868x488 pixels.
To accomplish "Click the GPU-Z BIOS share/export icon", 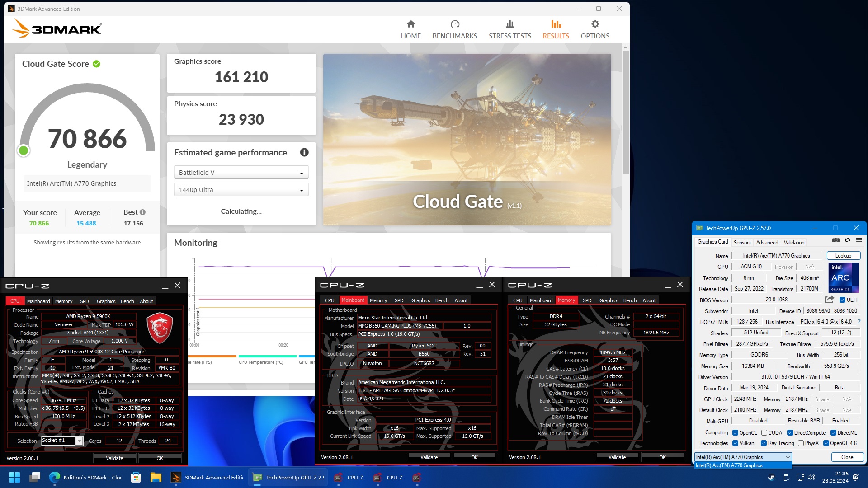I will point(829,300).
